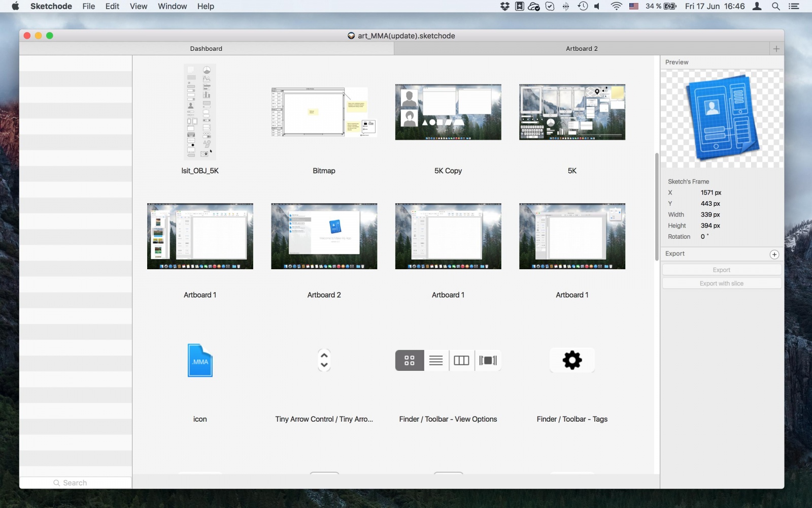812x508 pixels.
Task: Click the US flag input source icon
Action: pos(634,6)
